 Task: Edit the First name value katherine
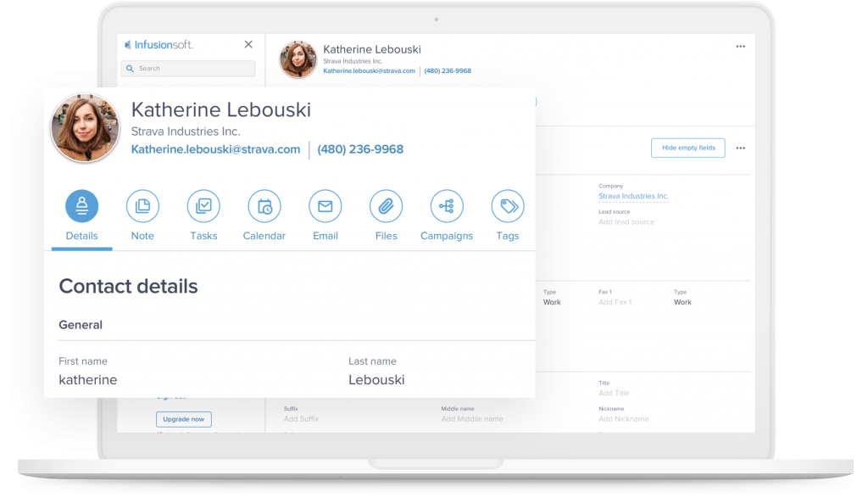(x=88, y=380)
